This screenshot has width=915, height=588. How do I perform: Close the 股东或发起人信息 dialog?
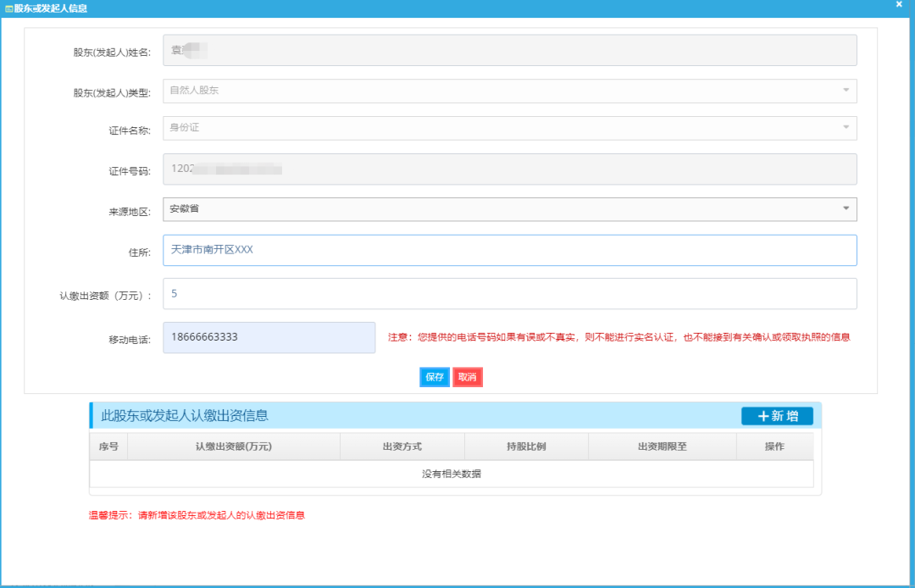click(x=899, y=4)
